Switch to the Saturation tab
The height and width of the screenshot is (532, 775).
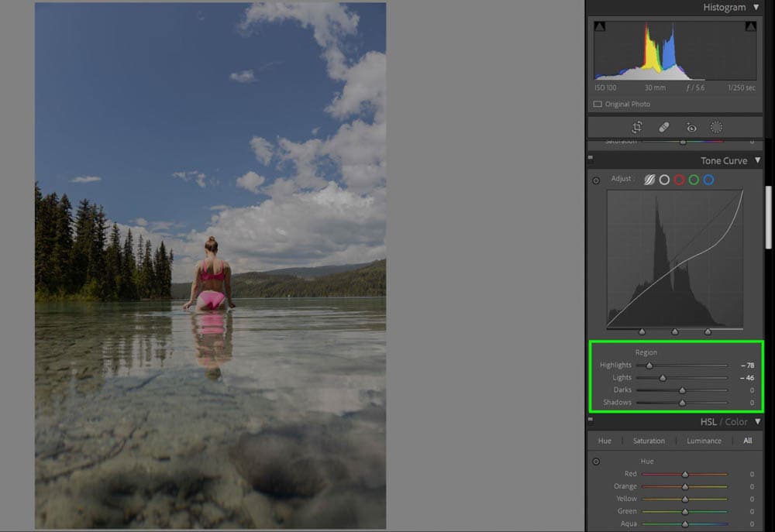point(649,441)
